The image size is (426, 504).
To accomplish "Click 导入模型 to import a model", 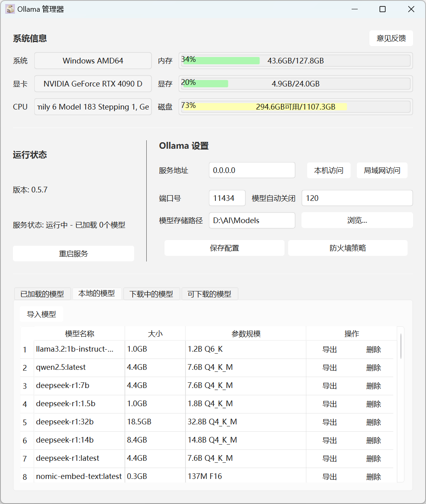I will [41, 314].
